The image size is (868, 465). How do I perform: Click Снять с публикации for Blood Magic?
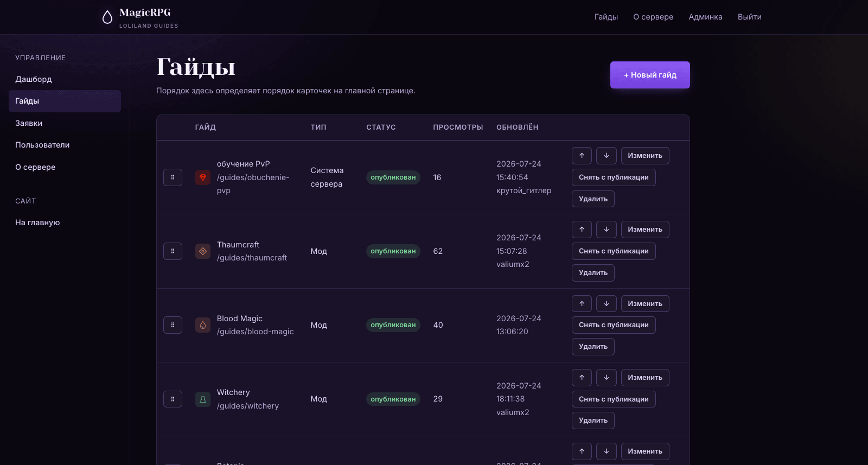(x=614, y=325)
